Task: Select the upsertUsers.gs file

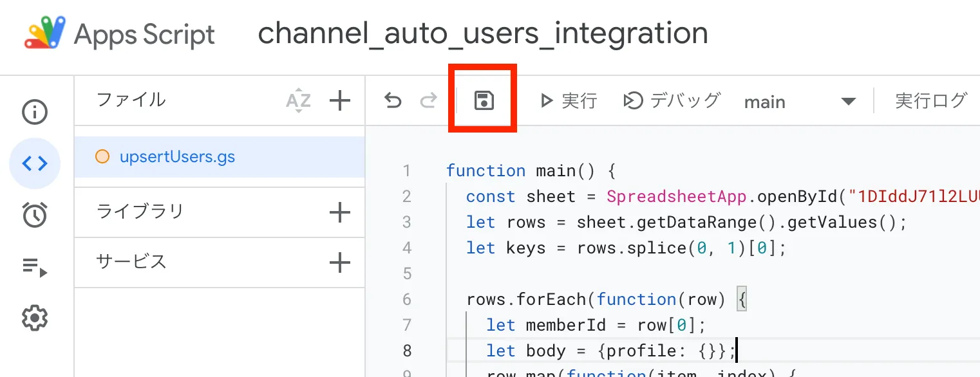Action: coord(177,157)
